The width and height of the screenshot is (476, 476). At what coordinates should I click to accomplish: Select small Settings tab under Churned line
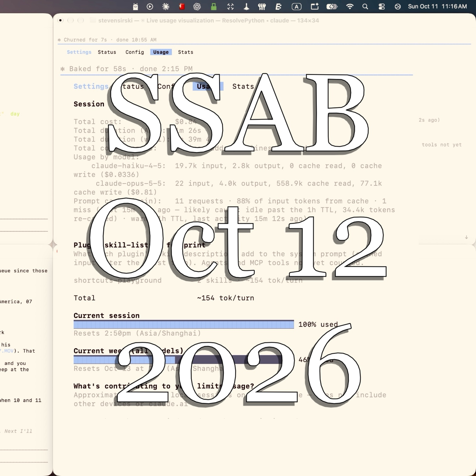(x=79, y=52)
